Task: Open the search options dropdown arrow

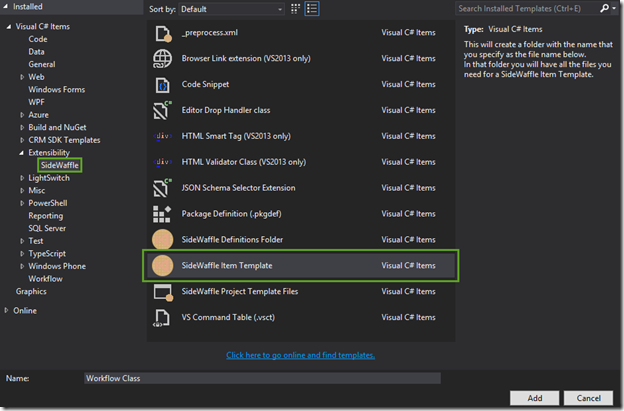Action: point(614,8)
